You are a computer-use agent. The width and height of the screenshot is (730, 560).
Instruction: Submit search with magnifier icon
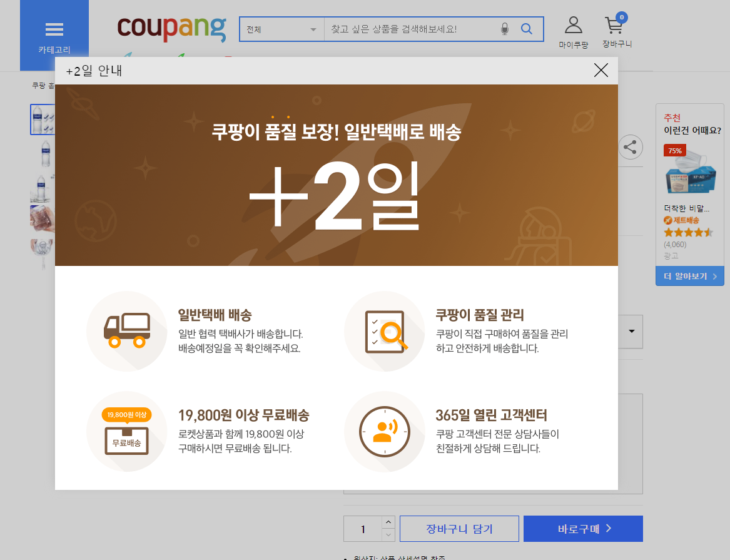click(x=527, y=29)
